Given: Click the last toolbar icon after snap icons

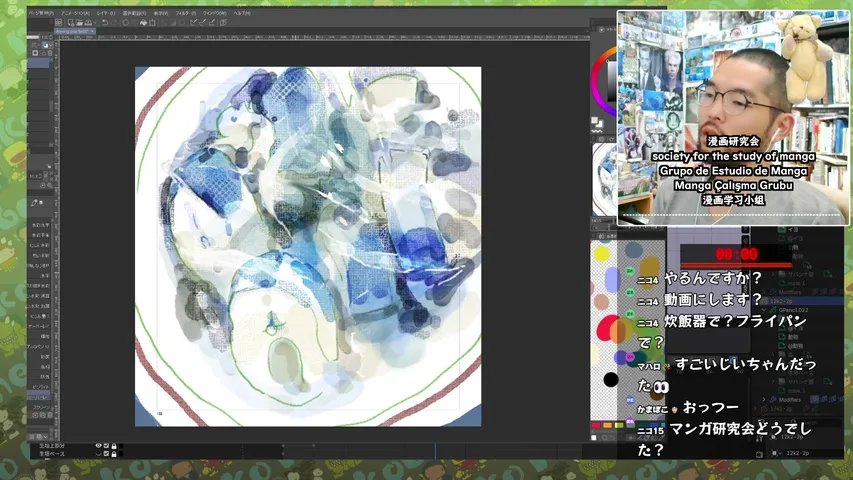Looking at the screenshot, I should pyautogui.click(x=223, y=23).
